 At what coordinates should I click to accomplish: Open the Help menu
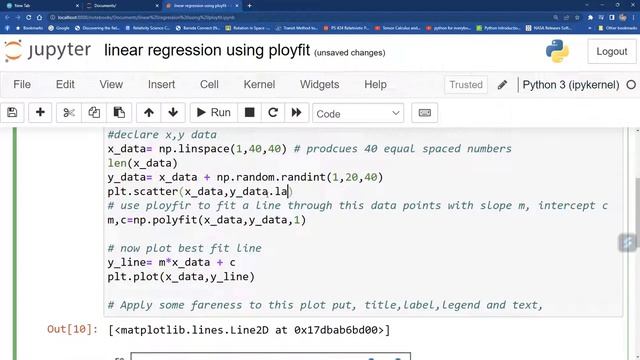375,84
